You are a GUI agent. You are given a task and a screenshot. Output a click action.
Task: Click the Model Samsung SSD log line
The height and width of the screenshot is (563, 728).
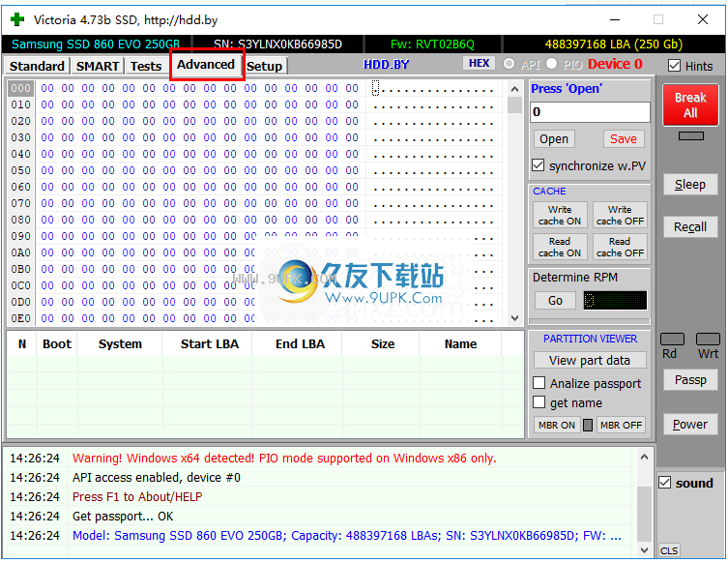click(x=347, y=536)
